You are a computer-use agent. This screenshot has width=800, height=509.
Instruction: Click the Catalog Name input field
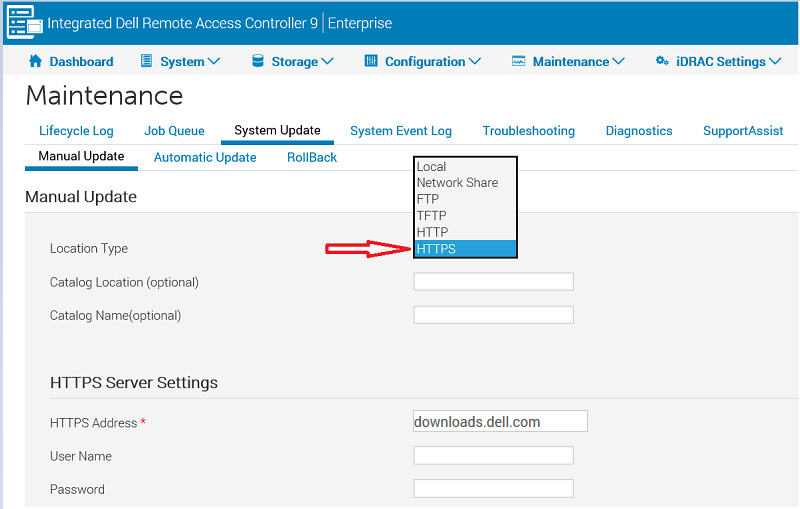click(493, 315)
